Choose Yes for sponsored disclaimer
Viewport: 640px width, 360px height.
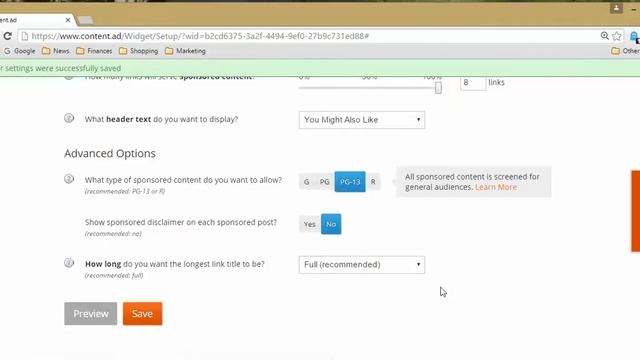310,224
